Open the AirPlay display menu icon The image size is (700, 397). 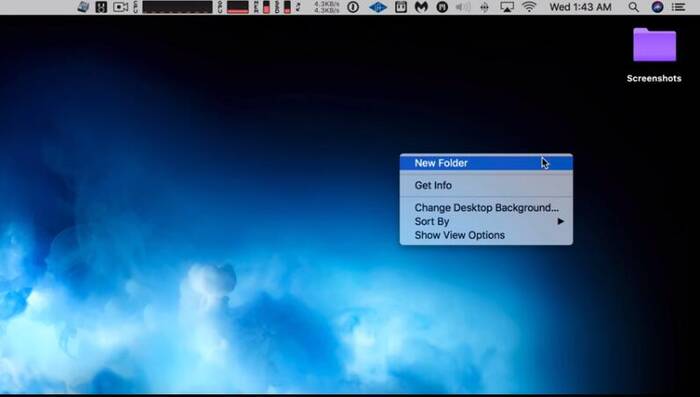click(507, 7)
